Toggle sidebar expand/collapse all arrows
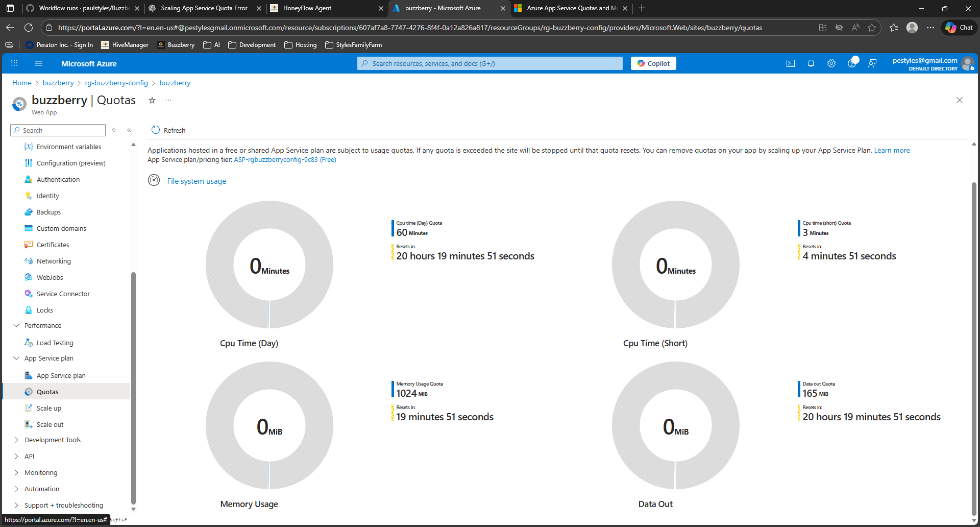The image size is (980, 527). 114,130
